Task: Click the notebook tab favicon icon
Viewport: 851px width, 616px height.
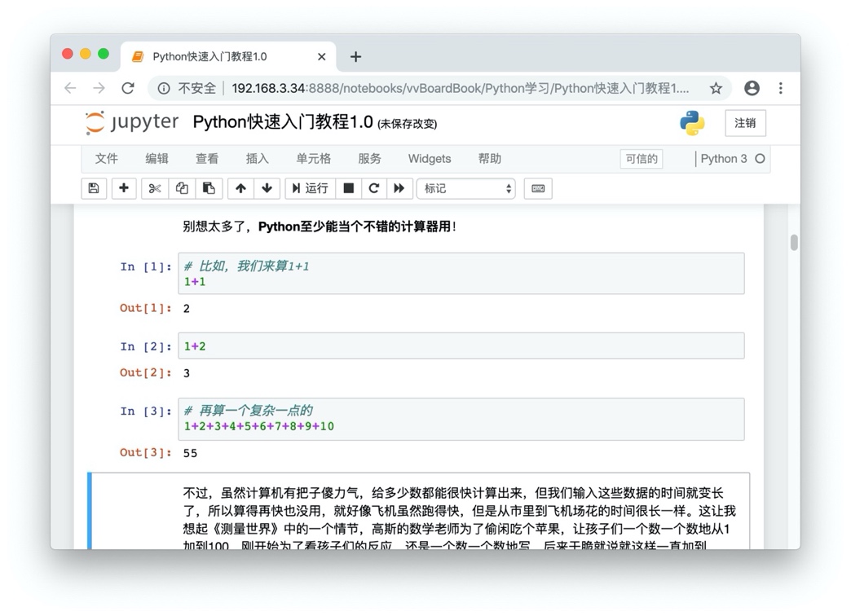Action: pos(138,56)
